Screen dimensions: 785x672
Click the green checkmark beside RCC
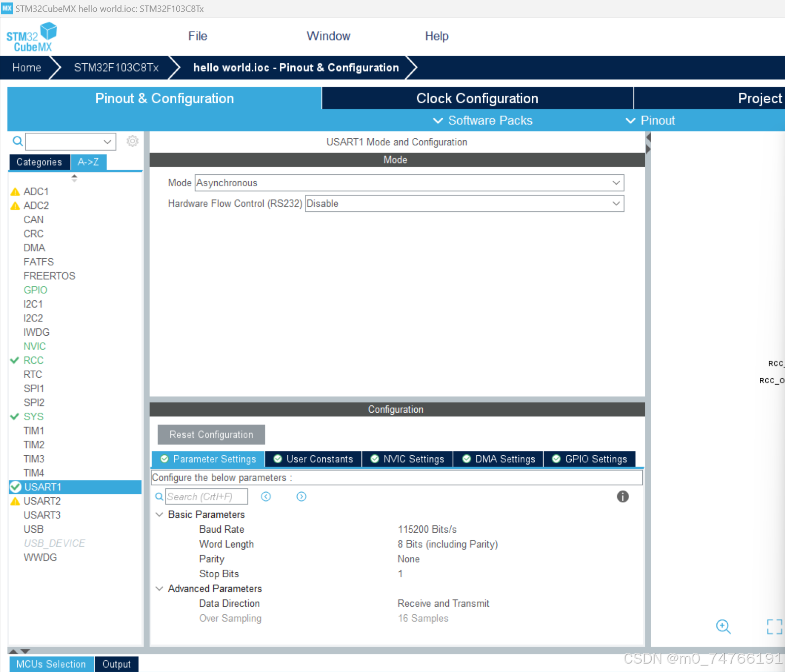click(x=15, y=360)
